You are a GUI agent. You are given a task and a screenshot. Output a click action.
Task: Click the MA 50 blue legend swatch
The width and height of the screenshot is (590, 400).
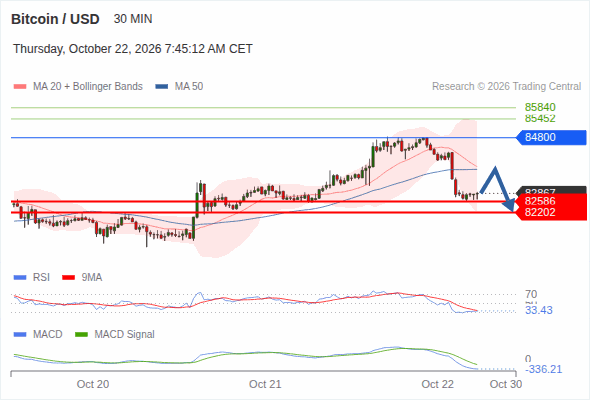(x=162, y=87)
